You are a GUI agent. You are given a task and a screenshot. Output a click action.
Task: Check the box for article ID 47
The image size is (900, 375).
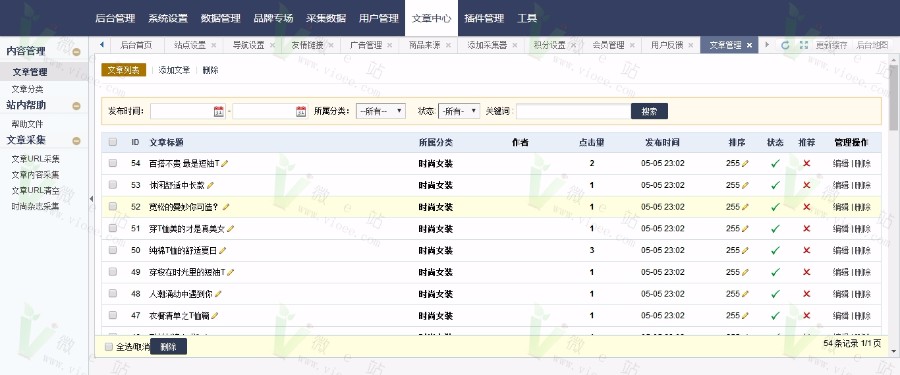[x=112, y=315]
